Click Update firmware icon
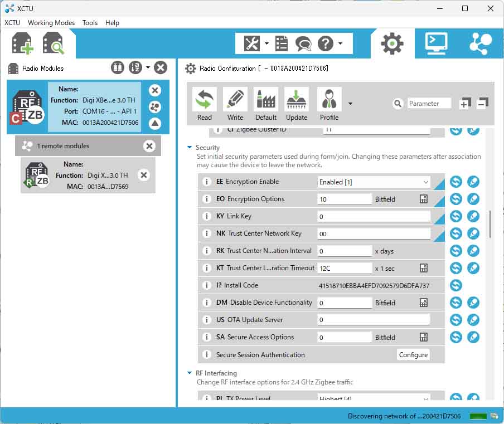Image resolution: width=504 pixels, height=424 pixels. point(297,104)
